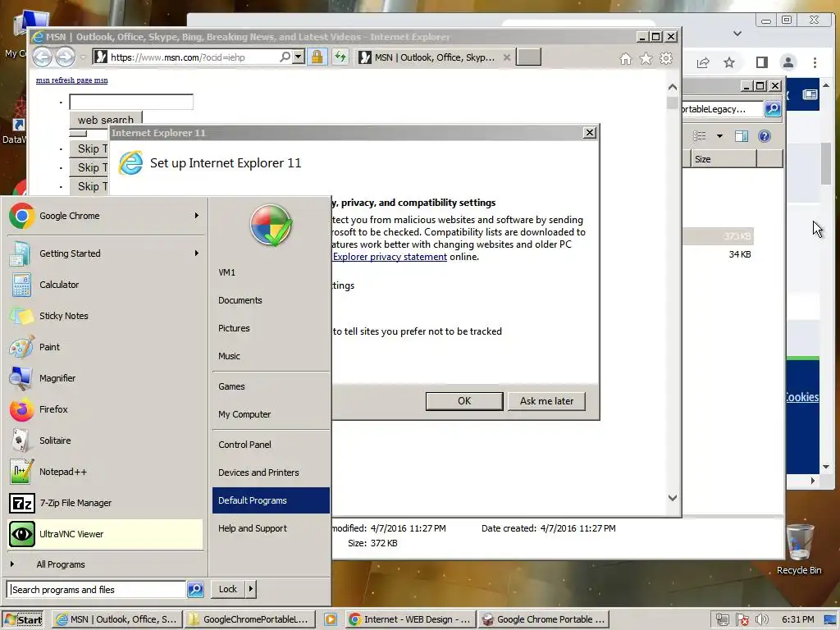Click the Search programs and files field

[x=97, y=589]
